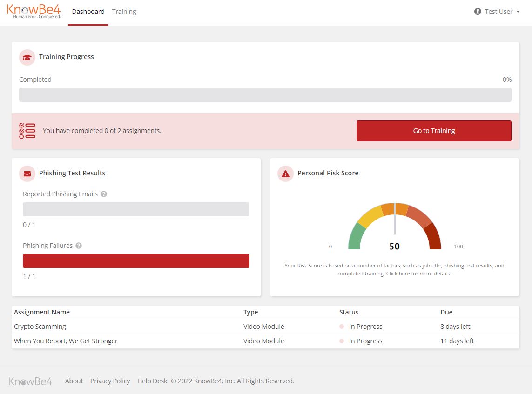Open the Crypto Scamming assignment row
The image size is (532, 394).
[40, 327]
